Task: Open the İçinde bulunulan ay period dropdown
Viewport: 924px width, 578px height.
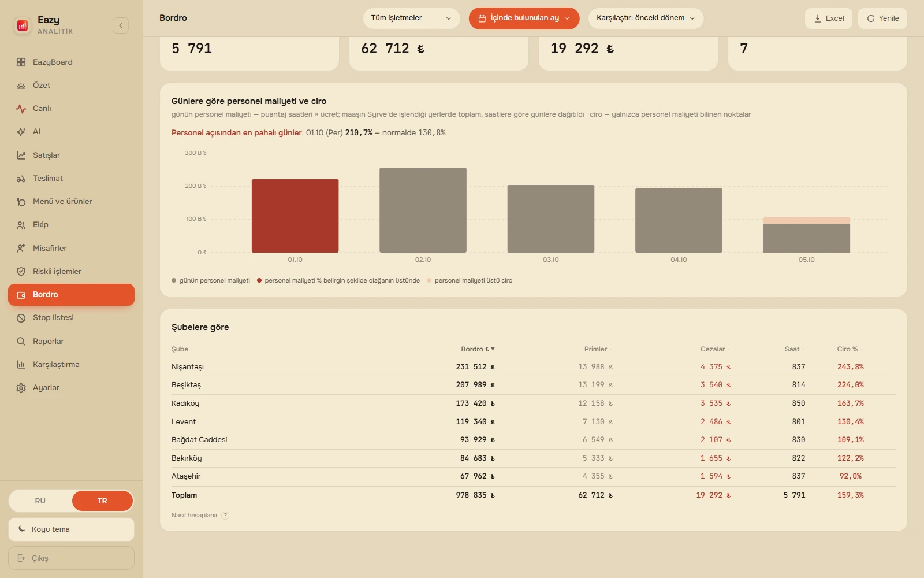Action: (524, 18)
